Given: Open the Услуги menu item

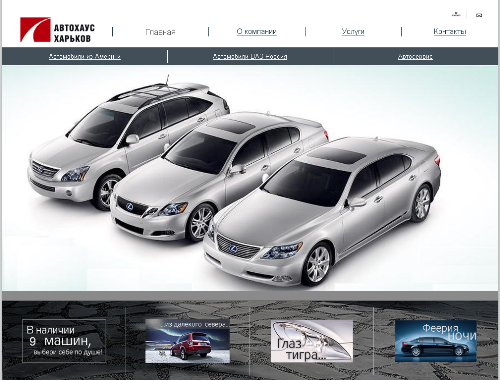Looking at the screenshot, I should tap(353, 32).
